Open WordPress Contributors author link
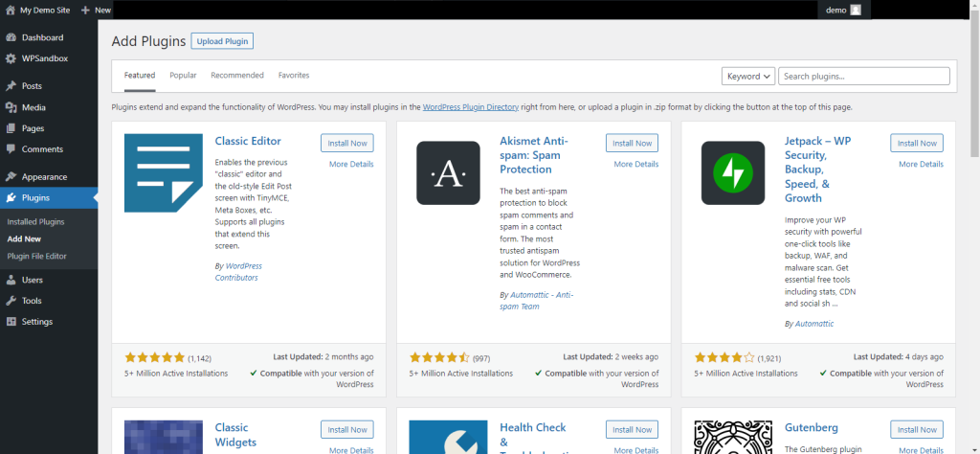The image size is (980, 454). (x=238, y=272)
